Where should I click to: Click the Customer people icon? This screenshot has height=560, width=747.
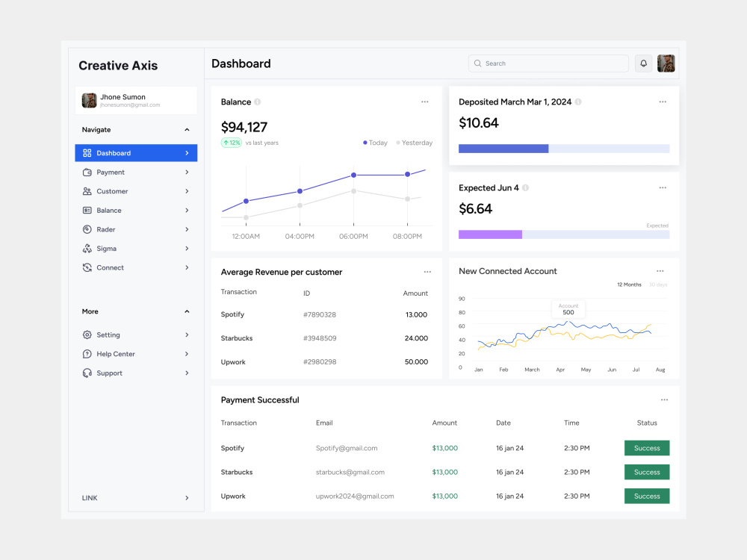(x=87, y=191)
